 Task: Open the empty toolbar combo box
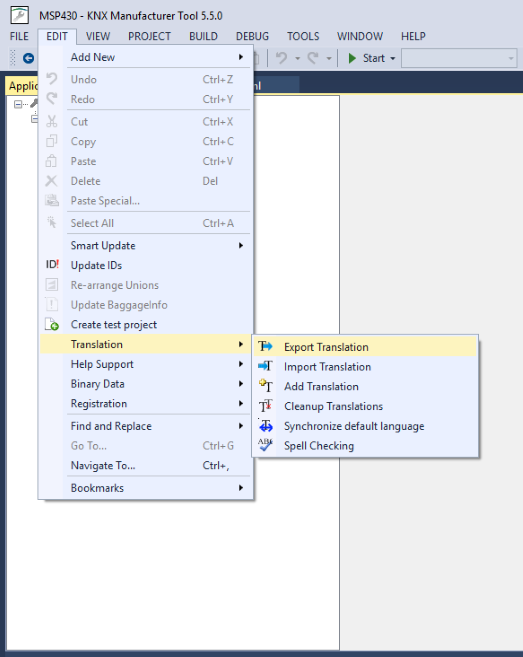tap(459, 58)
